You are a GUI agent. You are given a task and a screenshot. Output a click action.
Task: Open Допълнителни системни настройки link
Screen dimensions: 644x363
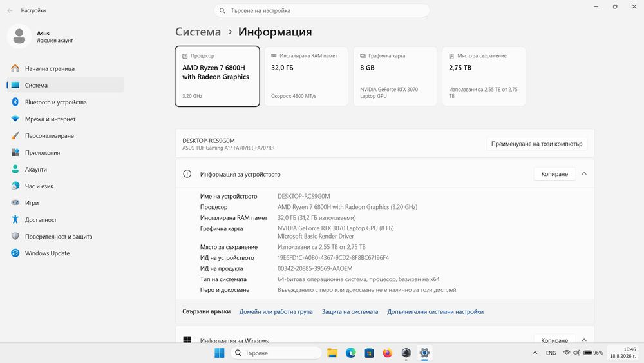(x=435, y=312)
